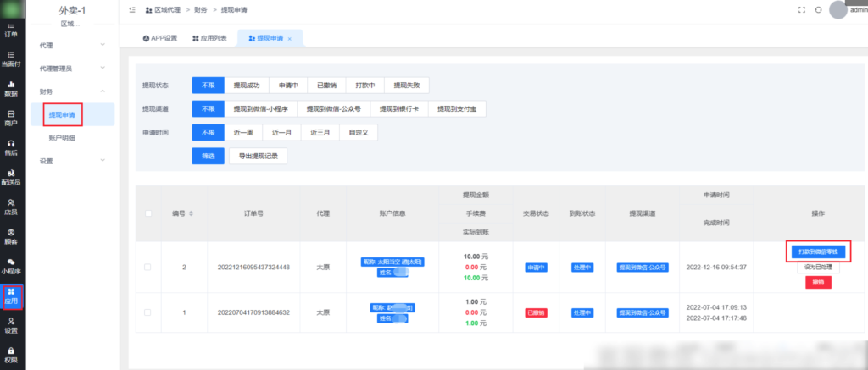The width and height of the screenshot is (868, 370).
Task: Select the 售后 headset icon
Action: (11, 147)
